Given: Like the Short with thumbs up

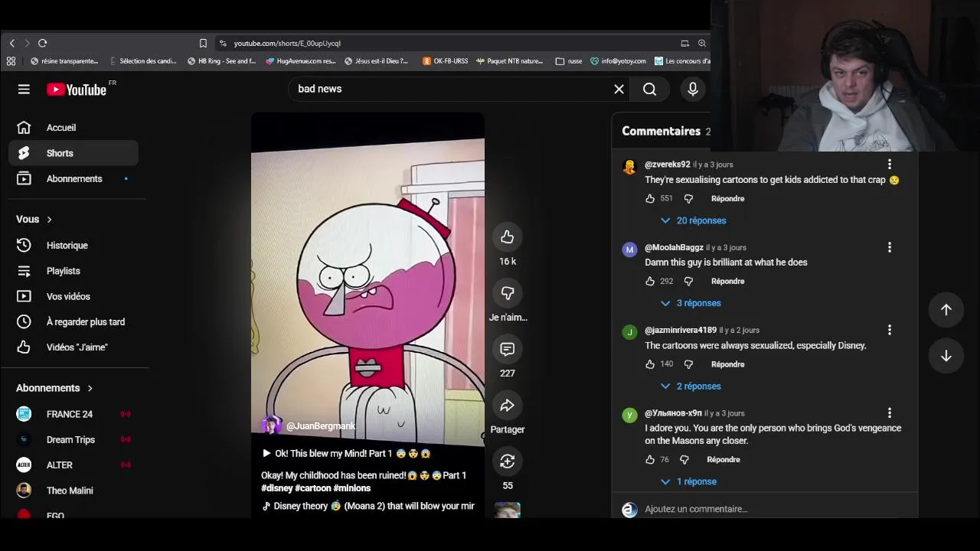Looking at the screenshot, I should tap(507, 237).
